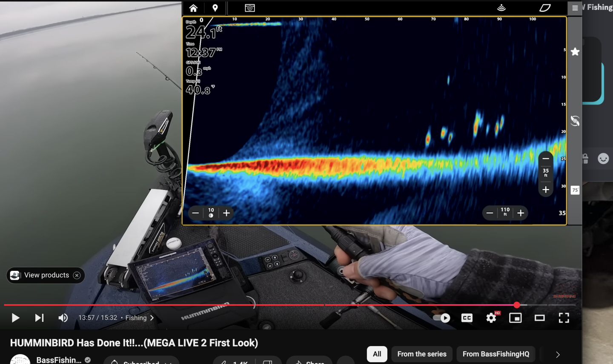Toggle the autoplay switch

coord(442,318)
